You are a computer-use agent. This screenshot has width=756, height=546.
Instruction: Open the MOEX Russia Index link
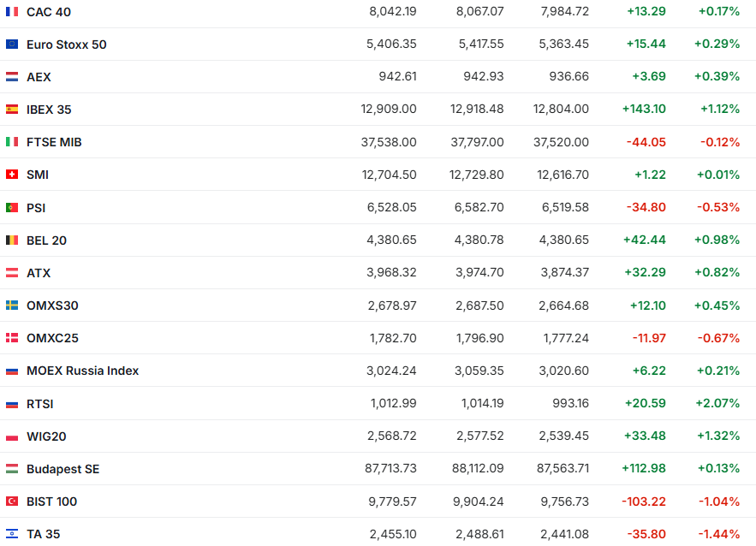tap(82, 371)
